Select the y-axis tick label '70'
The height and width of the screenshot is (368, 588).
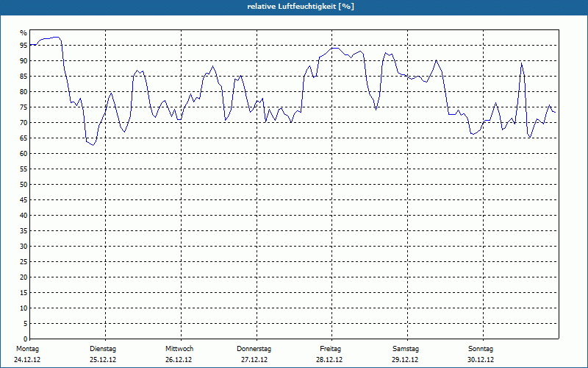click(x=24, y=123)
